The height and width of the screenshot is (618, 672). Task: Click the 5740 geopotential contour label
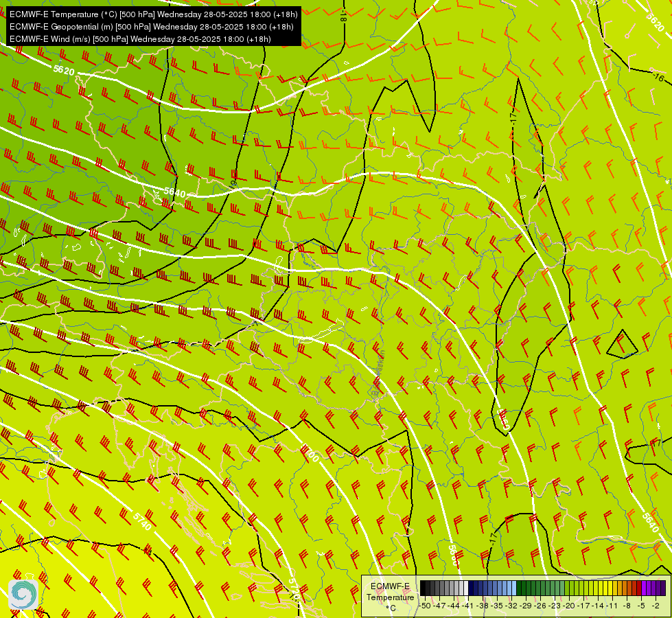pyautogui.click(x=142, y=521)
